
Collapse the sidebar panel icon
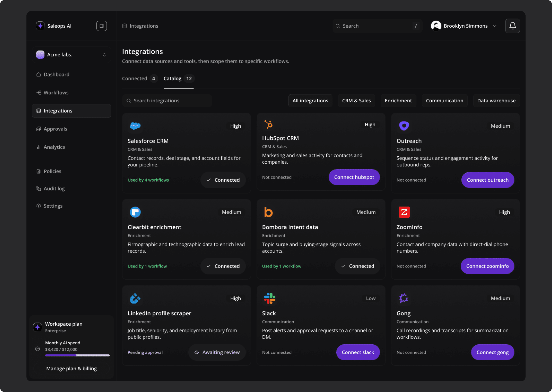tap(102, 26)
